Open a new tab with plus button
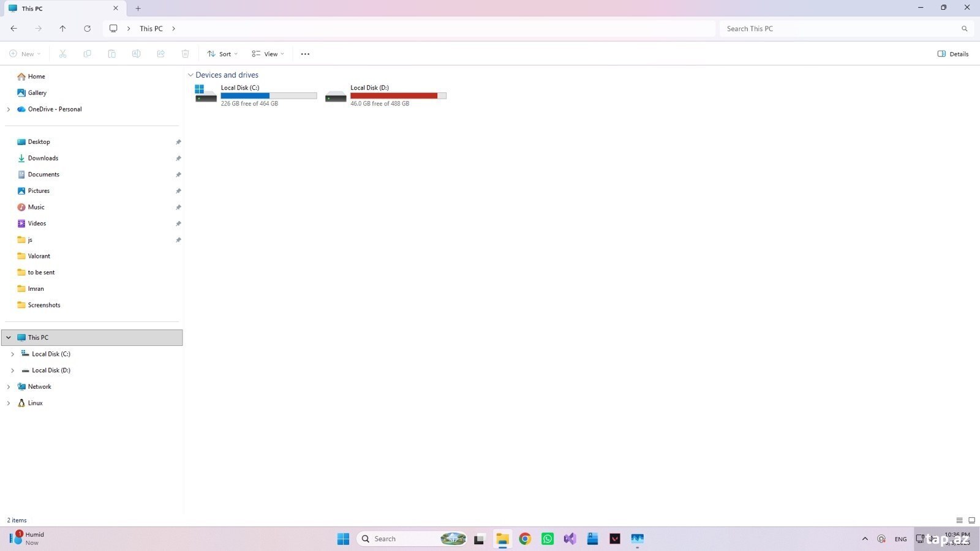 tap(138, 9)
